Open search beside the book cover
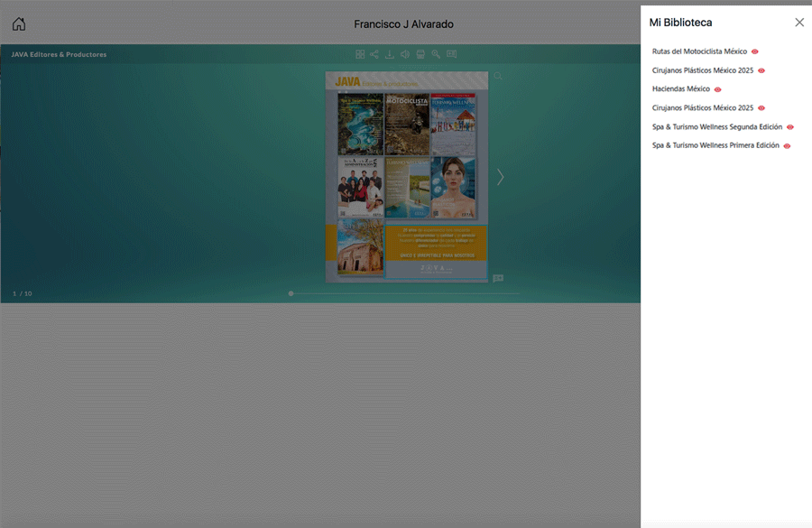This screenshot has width=812, height=528. [x=497, y=77]
